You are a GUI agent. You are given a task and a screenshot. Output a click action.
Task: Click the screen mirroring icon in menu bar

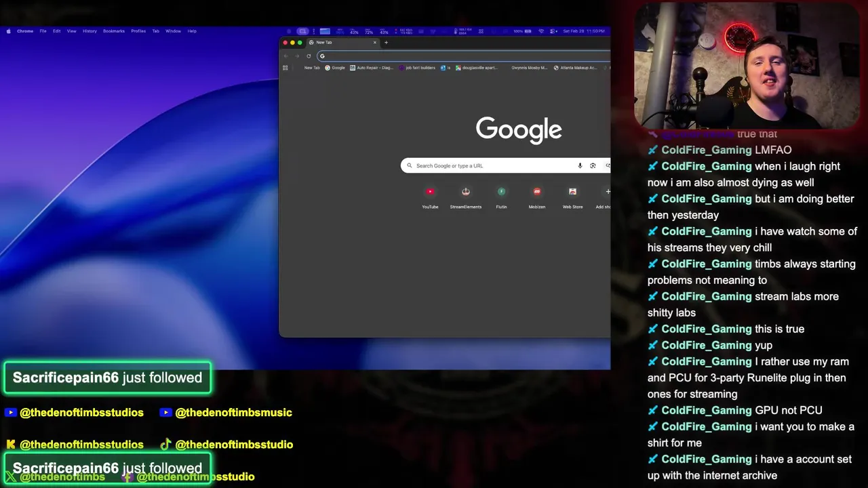pos(302,31)
